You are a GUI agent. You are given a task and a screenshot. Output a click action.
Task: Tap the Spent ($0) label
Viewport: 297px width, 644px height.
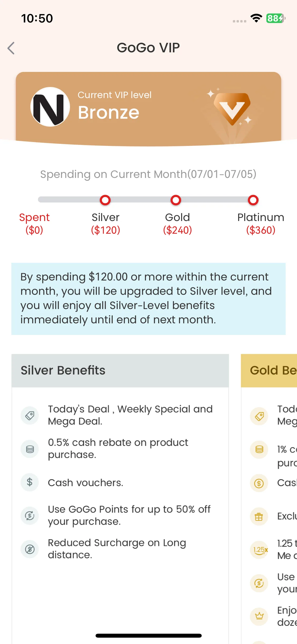pos(34,224)
